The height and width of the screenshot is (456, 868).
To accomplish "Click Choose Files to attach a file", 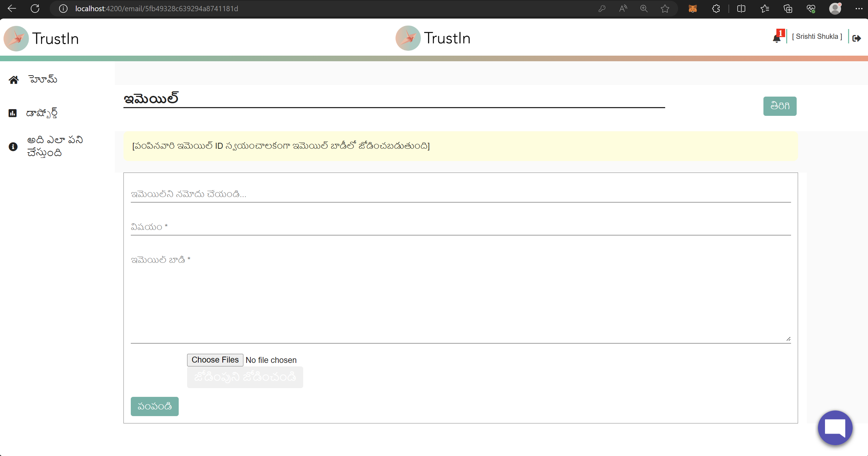I will pos(215,360).
